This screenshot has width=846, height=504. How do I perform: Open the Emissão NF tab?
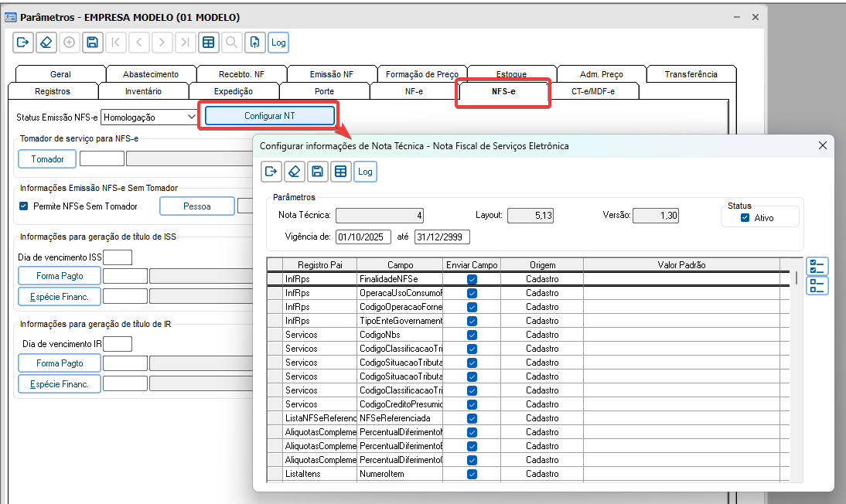pos(331,74)
